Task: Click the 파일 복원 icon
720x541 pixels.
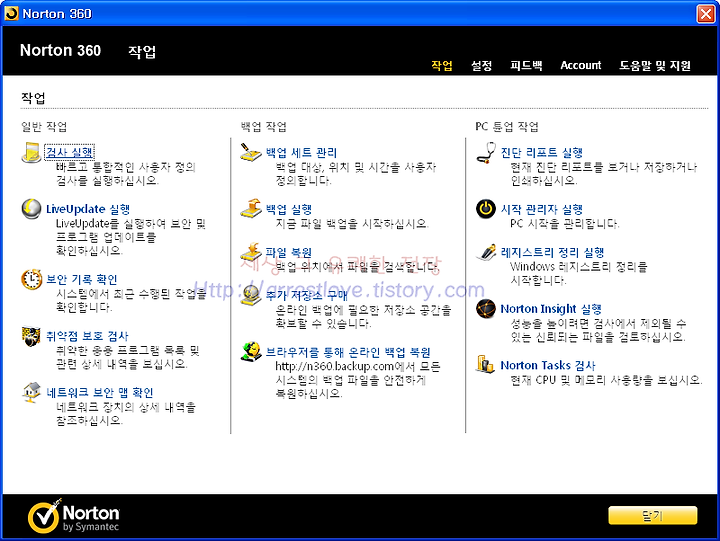Action: coord(251,252)
